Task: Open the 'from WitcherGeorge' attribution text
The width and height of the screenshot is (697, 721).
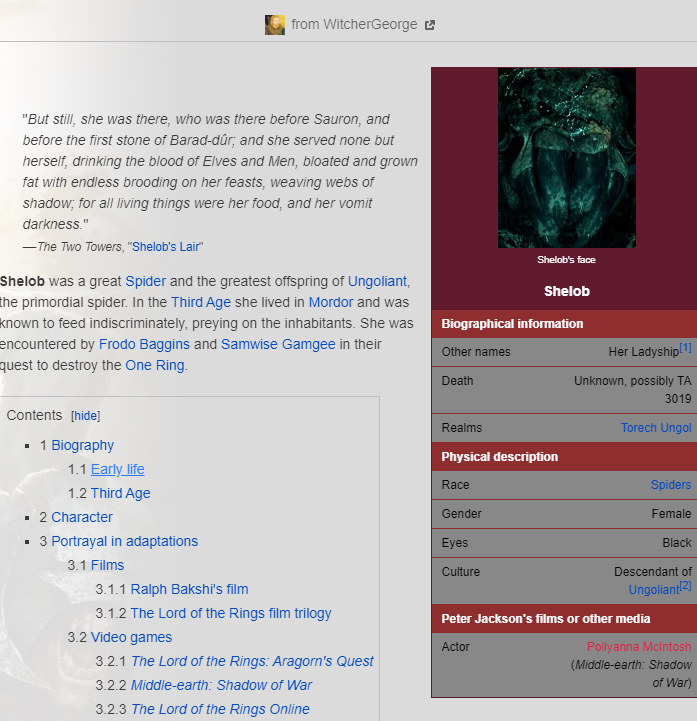Action: (x=354, y=24)
